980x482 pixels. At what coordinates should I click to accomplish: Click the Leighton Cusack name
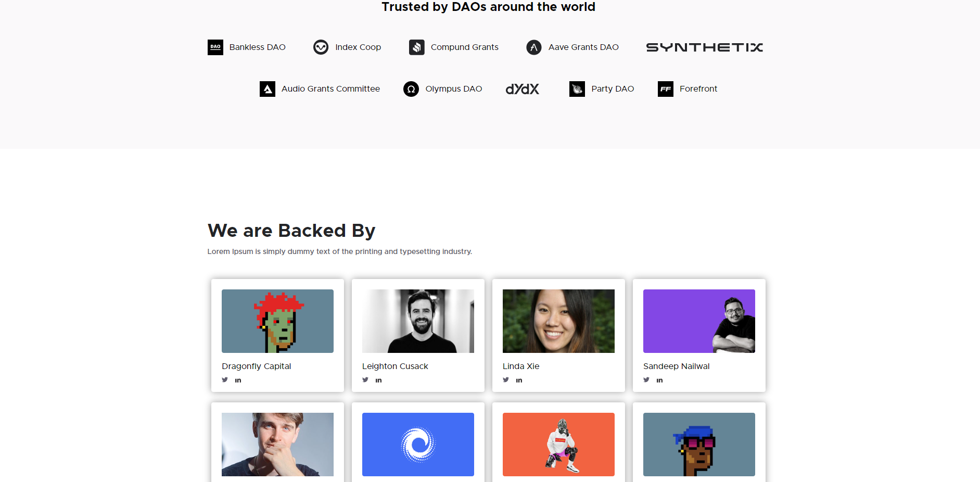click(395, 366)
